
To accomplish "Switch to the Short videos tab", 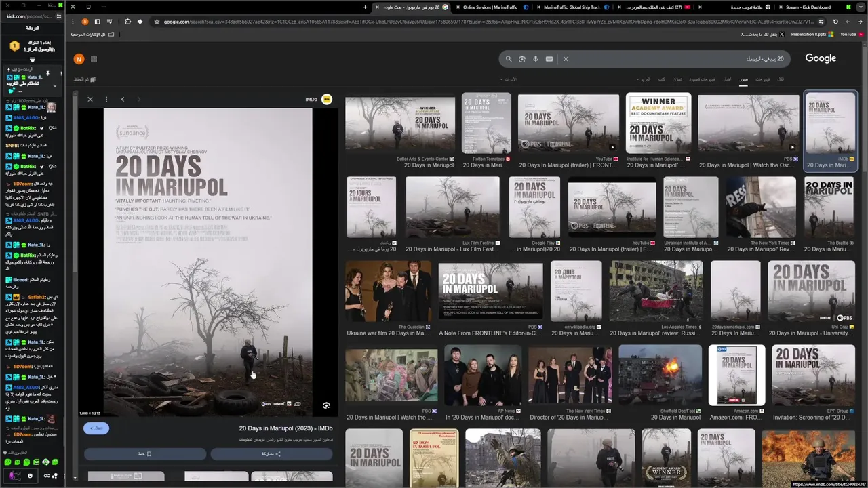I will point(702,79).
